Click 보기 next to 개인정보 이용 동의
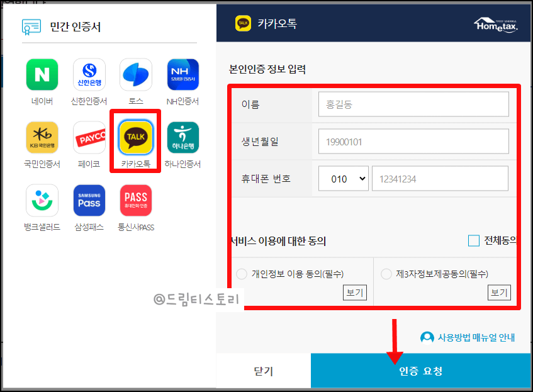The width and height of the screenshot is (533, 392). (354, 293)
